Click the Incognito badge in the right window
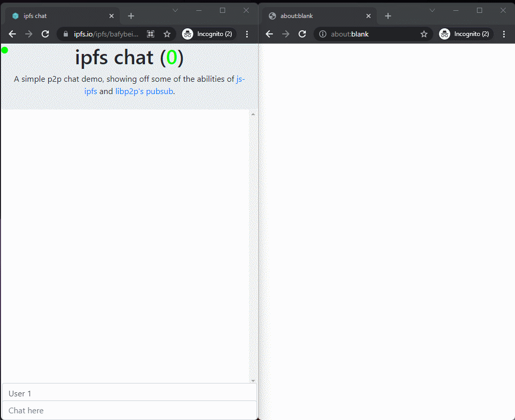Image resolution: width=515 pixels, height=420 pixels. (x=465, y=34)
